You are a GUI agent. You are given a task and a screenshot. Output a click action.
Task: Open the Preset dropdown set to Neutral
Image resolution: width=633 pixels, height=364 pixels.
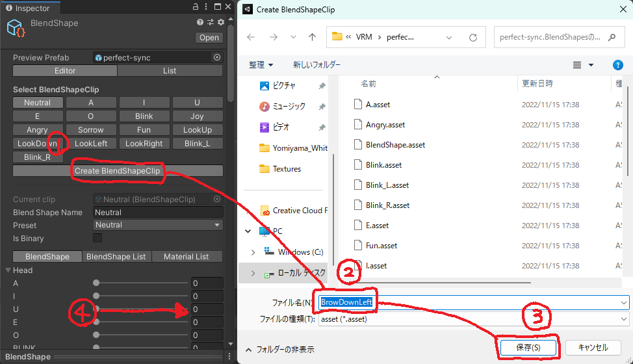pos(157,225)
